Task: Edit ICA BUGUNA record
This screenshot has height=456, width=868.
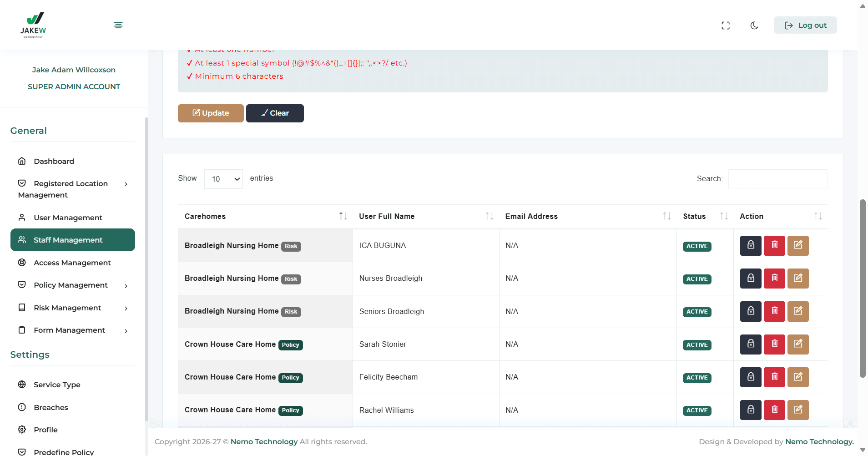Action: click(798, 246)
